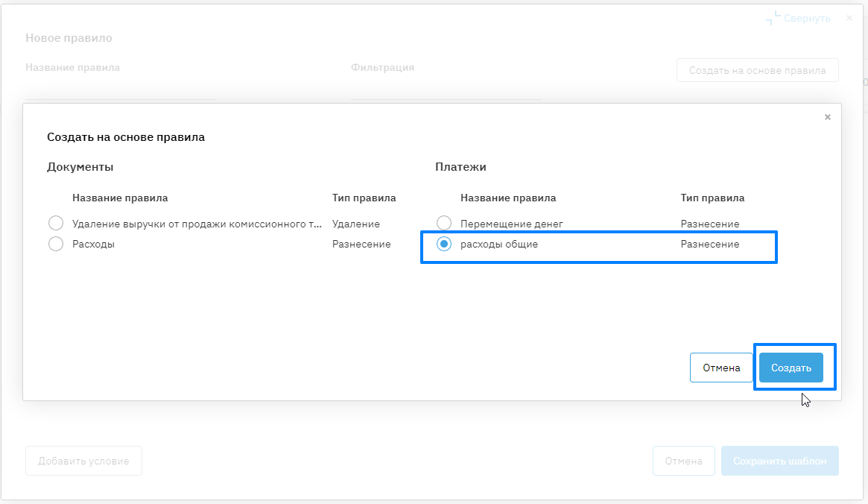Image resolution: width=868 pixels, height=504 pixels.
Task: Click "Название правила" column header under Документы
Action: tap(120, 198)
